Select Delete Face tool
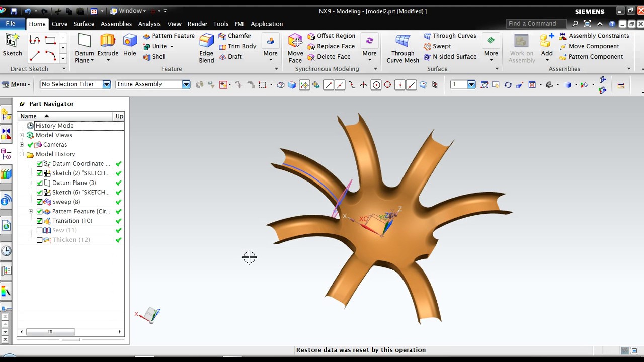The height and width of the screenshot is (362, 644). [329, 57]
